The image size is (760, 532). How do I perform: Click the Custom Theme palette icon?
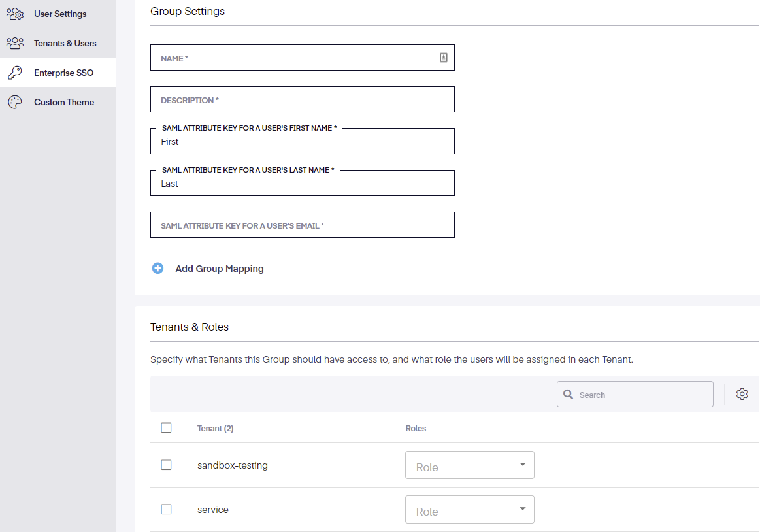15,102
